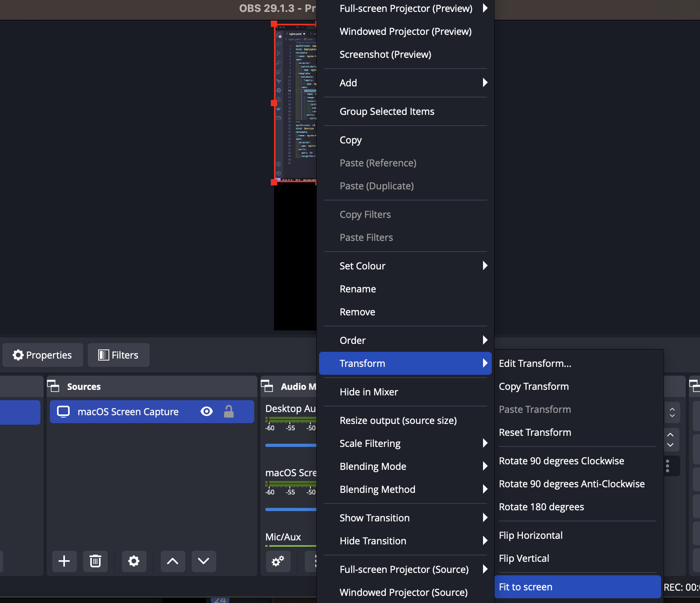Select the macOS Screen Capture source row

152,412
